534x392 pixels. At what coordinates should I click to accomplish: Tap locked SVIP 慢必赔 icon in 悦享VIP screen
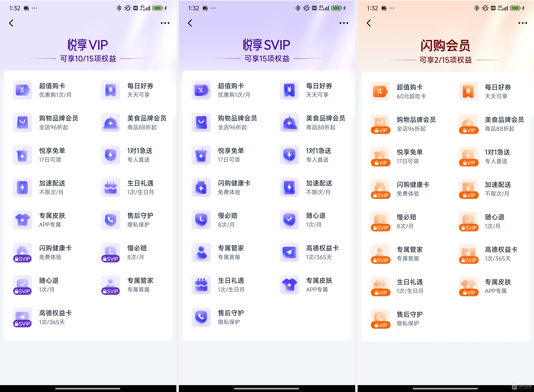tap(111, 252)
